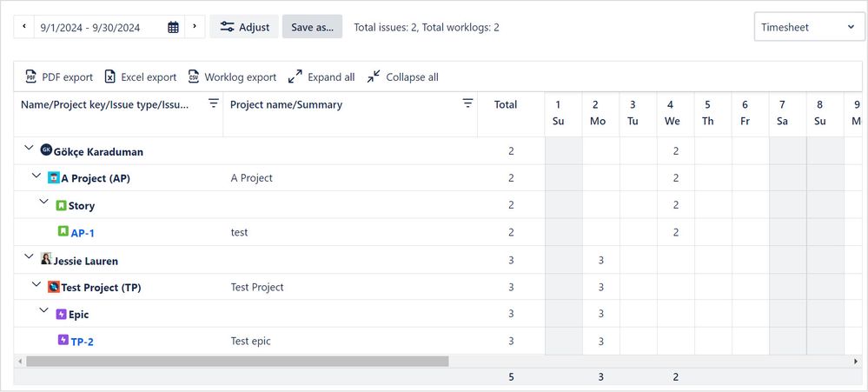The height and width of the screenshot is (392, 868).
Task: Click Jessie Lauren avatar photo
Action: 47,258
